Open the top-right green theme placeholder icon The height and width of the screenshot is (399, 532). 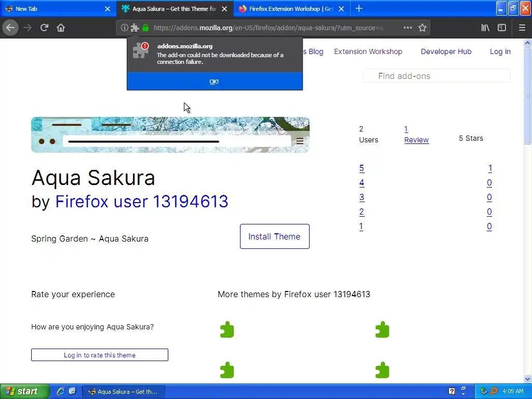(x=382, y=329)
